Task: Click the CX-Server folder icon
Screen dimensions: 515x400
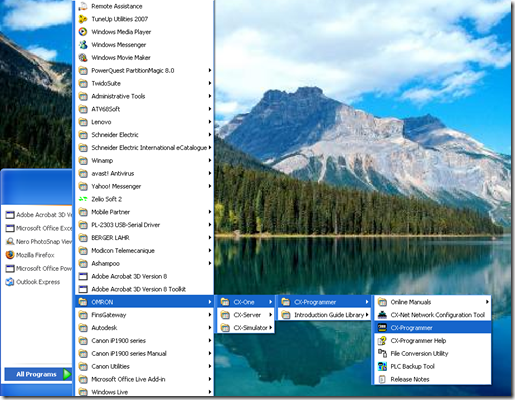Action: pos(225,315)
